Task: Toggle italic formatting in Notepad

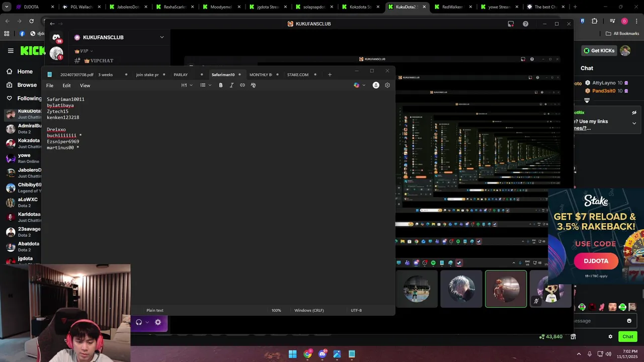Action: (x=231, y=85)
